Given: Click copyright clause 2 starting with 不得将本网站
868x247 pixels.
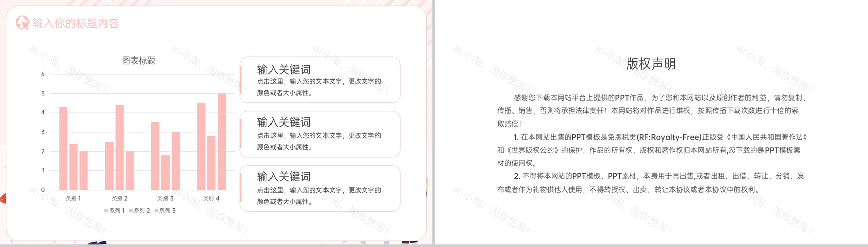Looking at the screenshot, I should coord(651,182).
